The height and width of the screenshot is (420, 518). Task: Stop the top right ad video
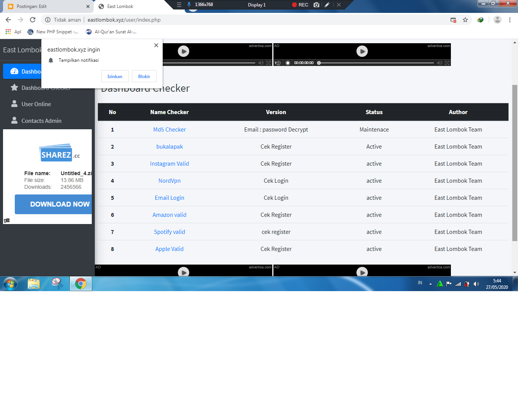tap(288, 63)
